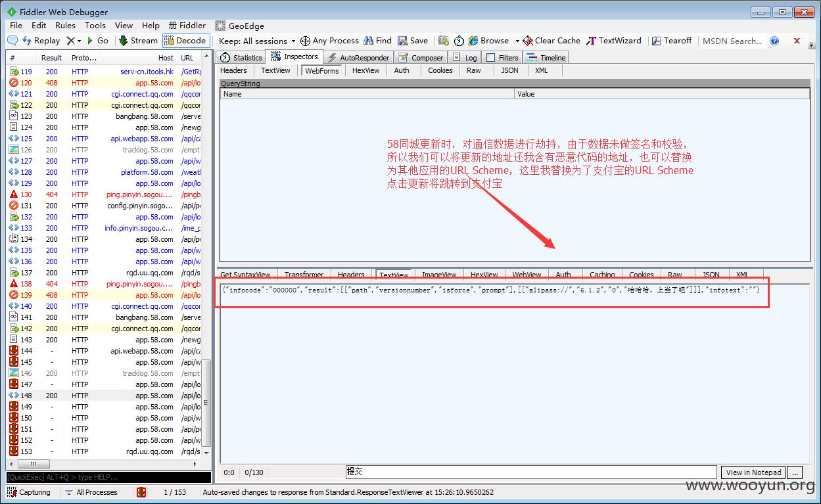Click the Tearoff toolbar button
Image resolution: width=821 pixels, height=504 pixels.
click(671, 41)
